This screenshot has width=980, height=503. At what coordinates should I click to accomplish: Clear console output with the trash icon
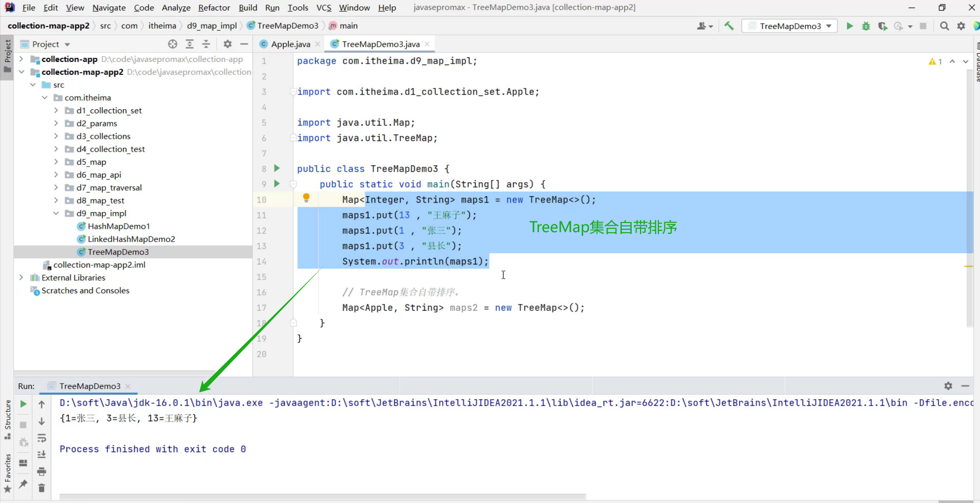coord(41,488)
